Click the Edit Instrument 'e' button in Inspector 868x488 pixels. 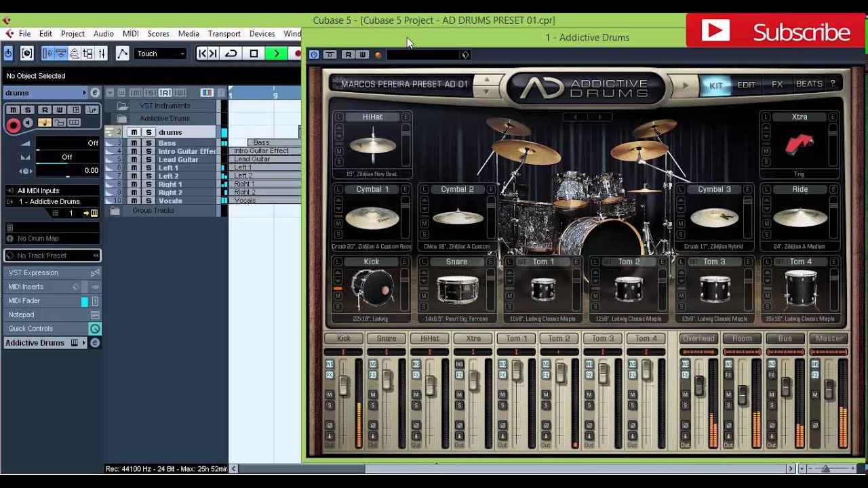point(94,93)
